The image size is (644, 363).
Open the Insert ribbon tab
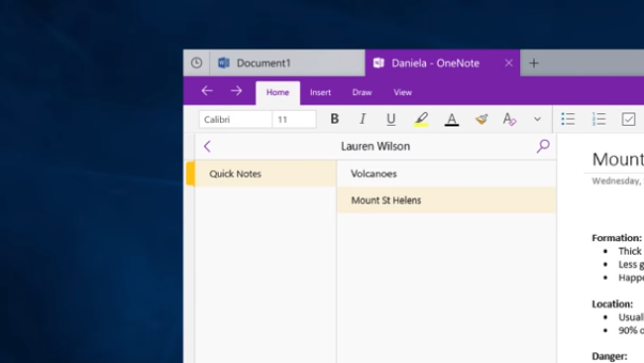[x=320, y=92]
